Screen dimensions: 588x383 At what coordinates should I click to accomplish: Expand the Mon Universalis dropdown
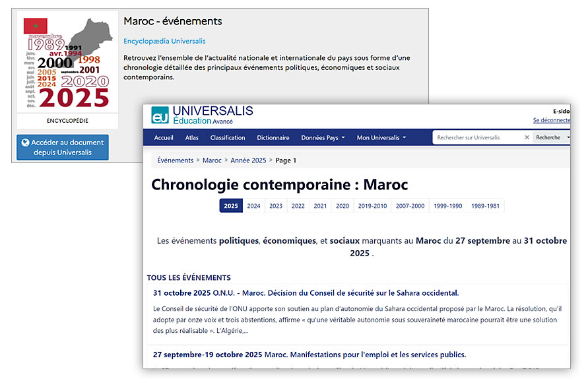tap(381, 138)
